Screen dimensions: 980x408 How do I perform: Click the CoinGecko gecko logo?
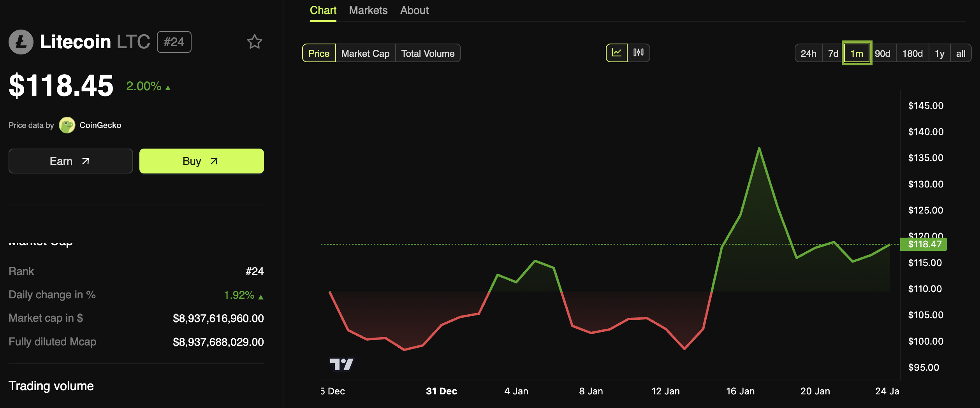click(67, 125)
